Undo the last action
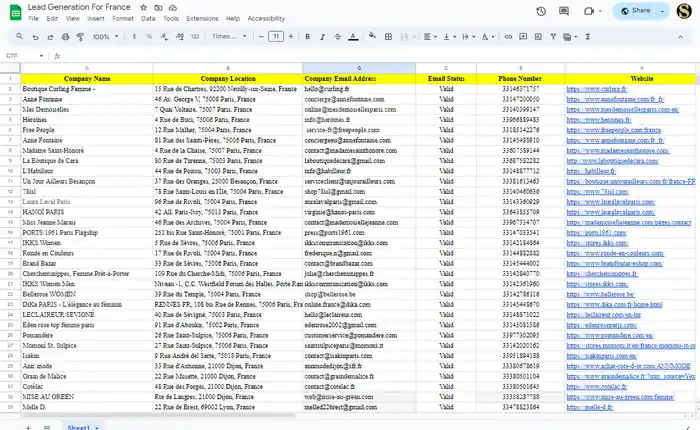This screenshot has width=700, height=430. 35,37
